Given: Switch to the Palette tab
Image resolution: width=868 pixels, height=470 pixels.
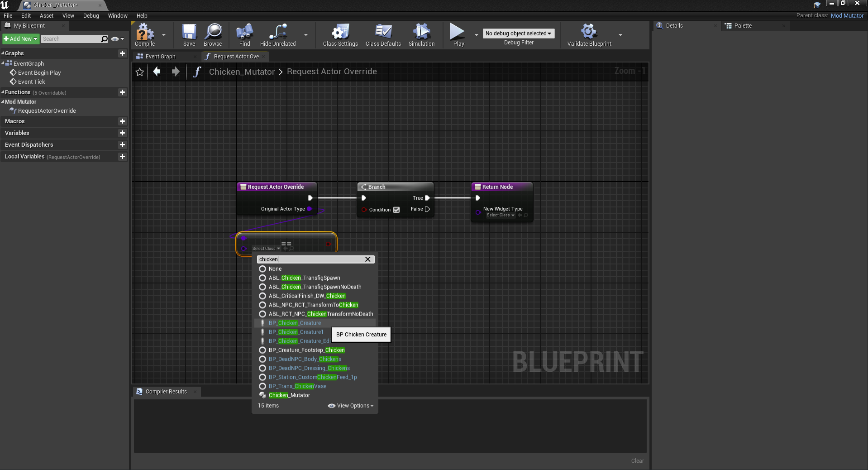Looking at the screenshot, I should pos(743,26).
